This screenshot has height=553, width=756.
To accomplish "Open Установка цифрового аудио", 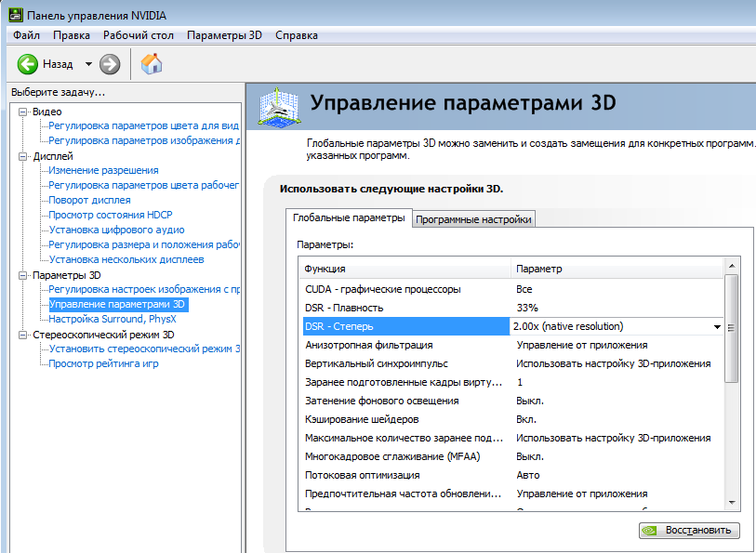I will pos(116,230).
